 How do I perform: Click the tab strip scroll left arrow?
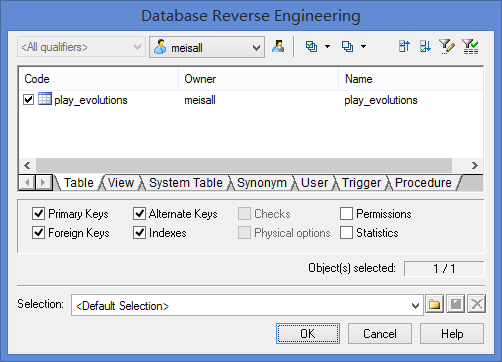pyautogui.click(x=27, y=182)
